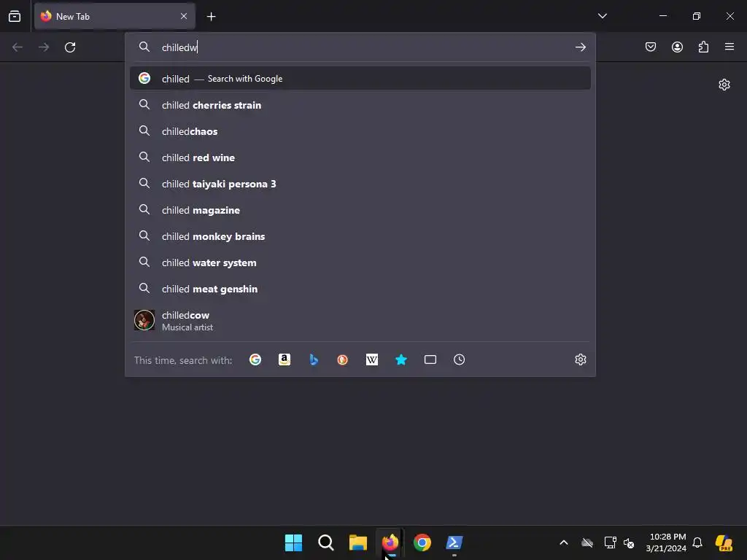Close the New Tab tab

coord(184,16)
